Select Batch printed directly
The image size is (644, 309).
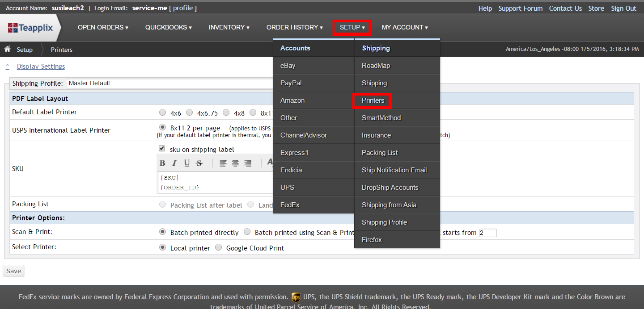pyautogui.click(x=163, y=232)
